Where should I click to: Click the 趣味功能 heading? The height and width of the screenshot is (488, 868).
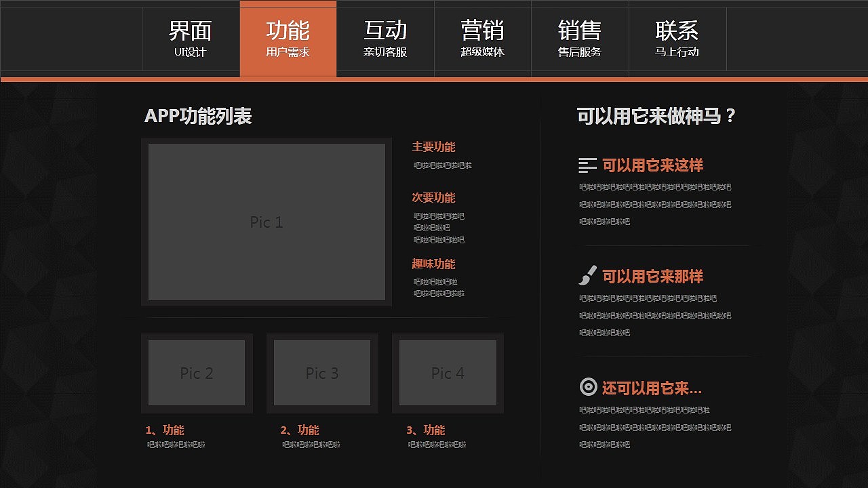click(433, 264)
